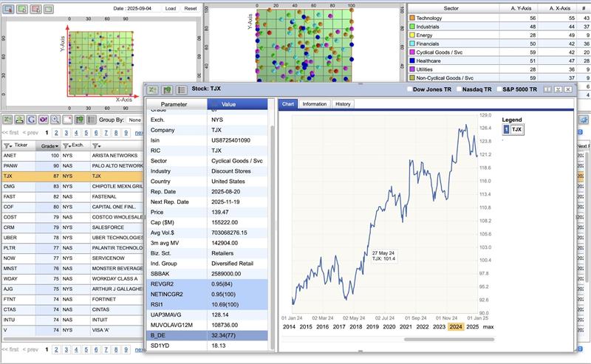Switch to the Information tab
Viewport: 591px width, 364px height.
pyautogui.click(x=314, y=104)
